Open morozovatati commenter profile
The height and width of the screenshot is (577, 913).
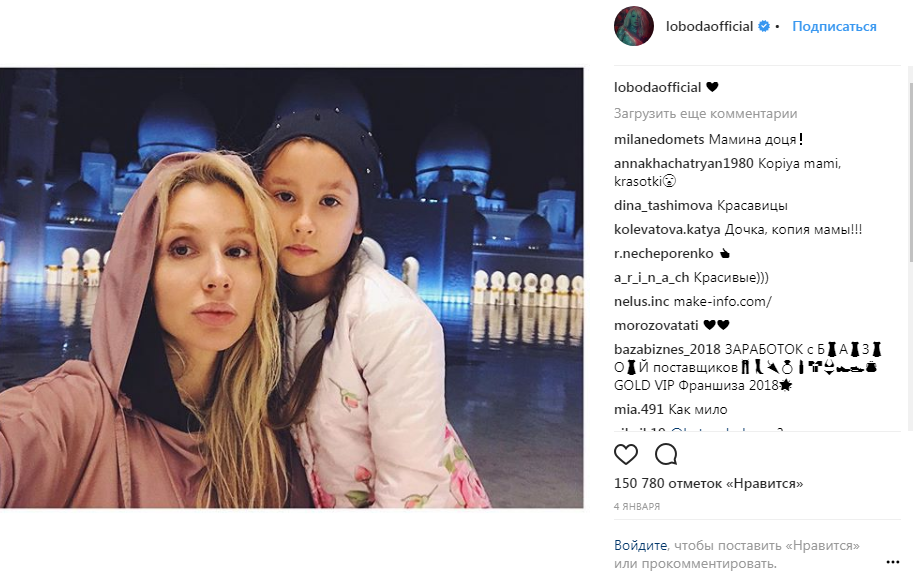(x=656, y=325)
